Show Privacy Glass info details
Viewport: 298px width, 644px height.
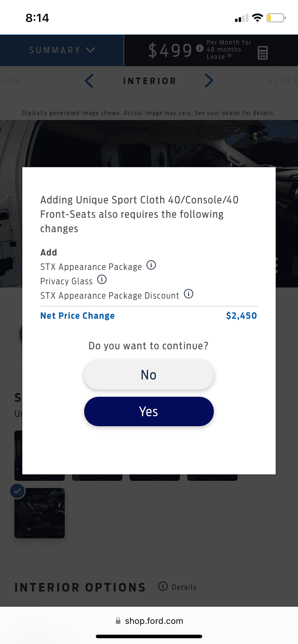click(102, 280)
